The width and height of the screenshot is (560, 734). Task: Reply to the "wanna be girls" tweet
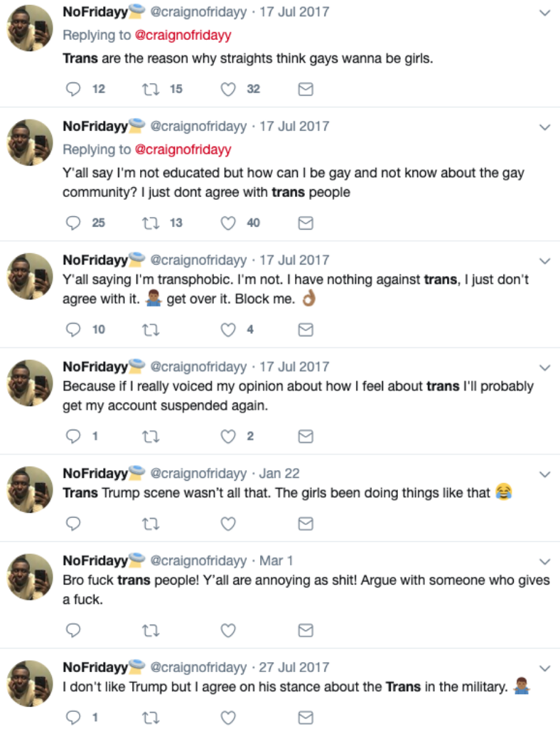(x=74, y=89)
